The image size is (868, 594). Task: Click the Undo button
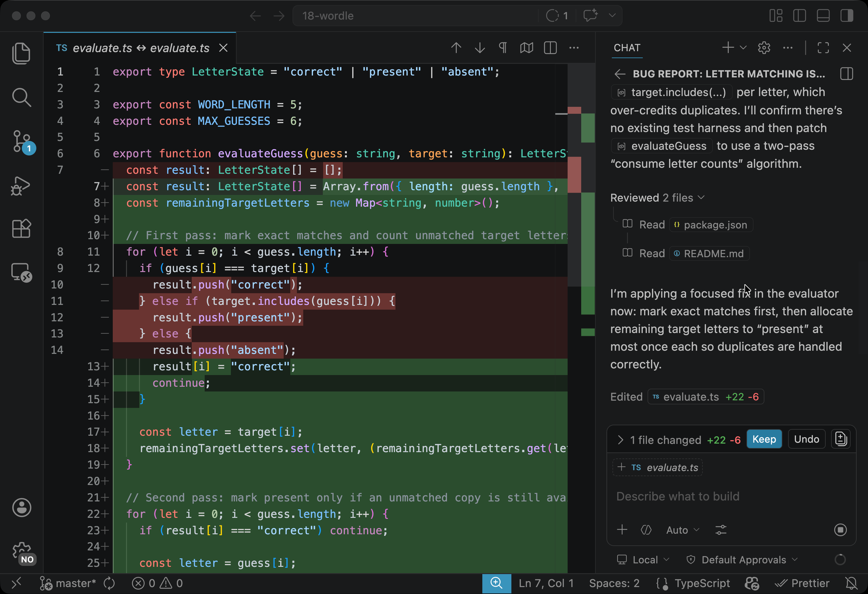tap(806, 439)
